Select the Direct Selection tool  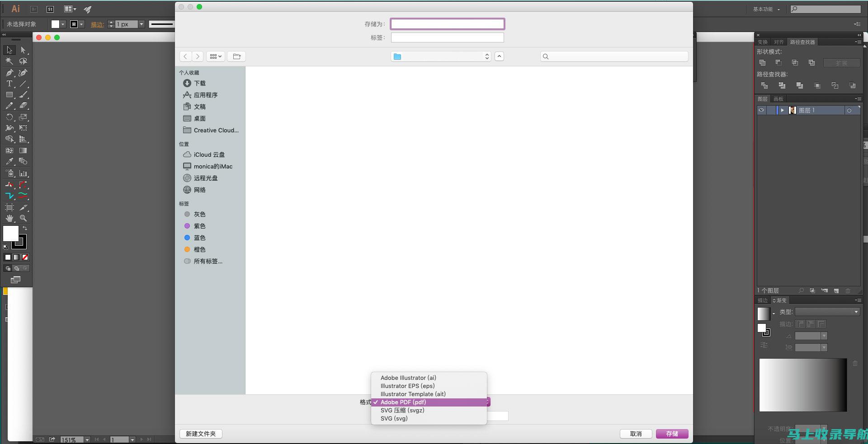(x=23, y=50)
